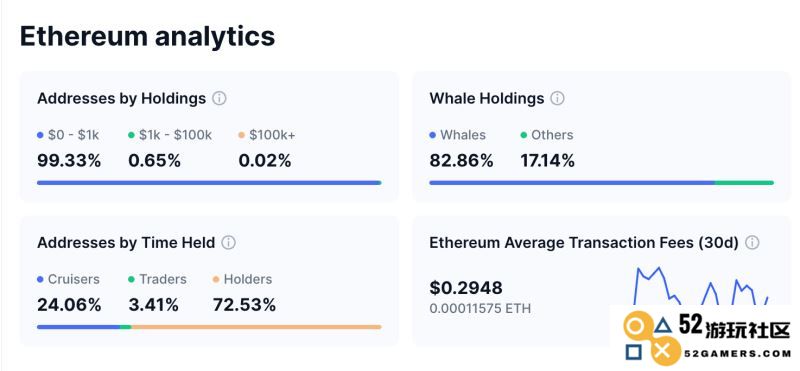Click info icon for Average Transaction Fees
The height and width of the screenshot is (371, 800).
click(x=752, y=242)
